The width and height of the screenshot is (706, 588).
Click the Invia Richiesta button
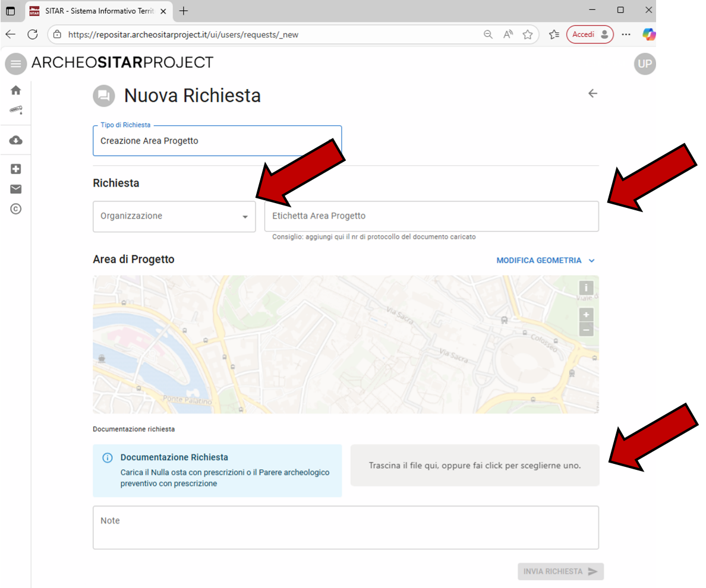coord(560,571)
